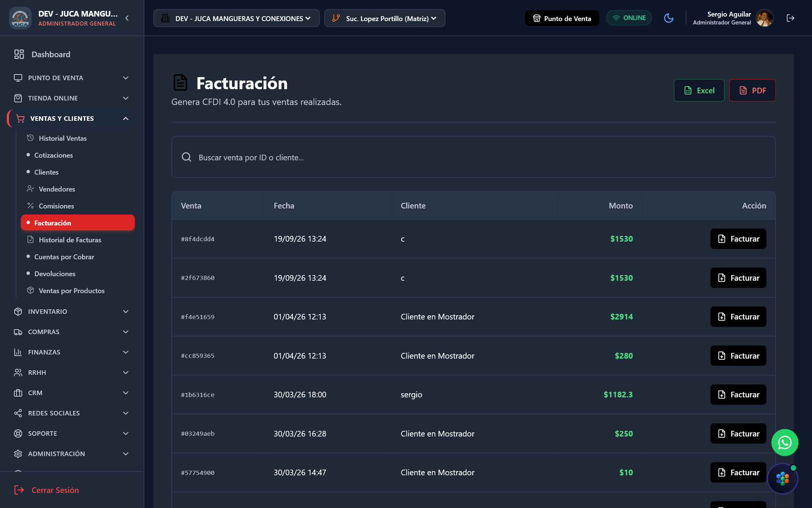Screen dimensions: 812x508
Task: Toggle dark mode moon icon
Action: 669,18
